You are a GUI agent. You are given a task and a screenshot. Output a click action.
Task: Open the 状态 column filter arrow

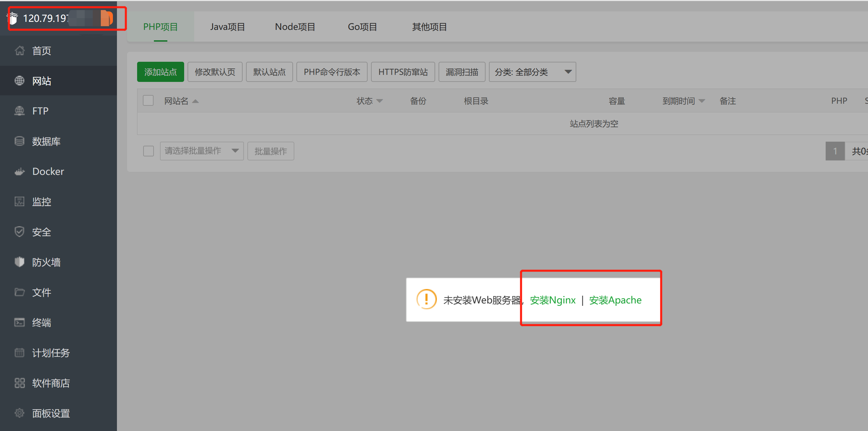[x=379, y=101]
